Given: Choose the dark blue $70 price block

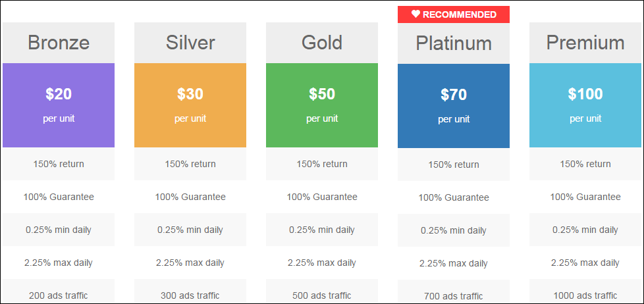Looking at the screenshot, I should 454,106.
